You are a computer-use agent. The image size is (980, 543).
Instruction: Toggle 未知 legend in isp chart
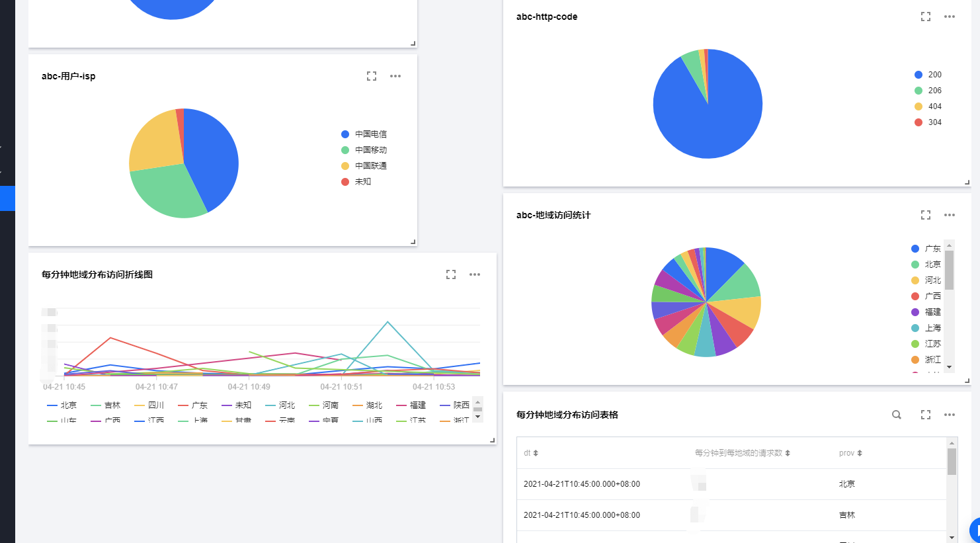(356, 182)
